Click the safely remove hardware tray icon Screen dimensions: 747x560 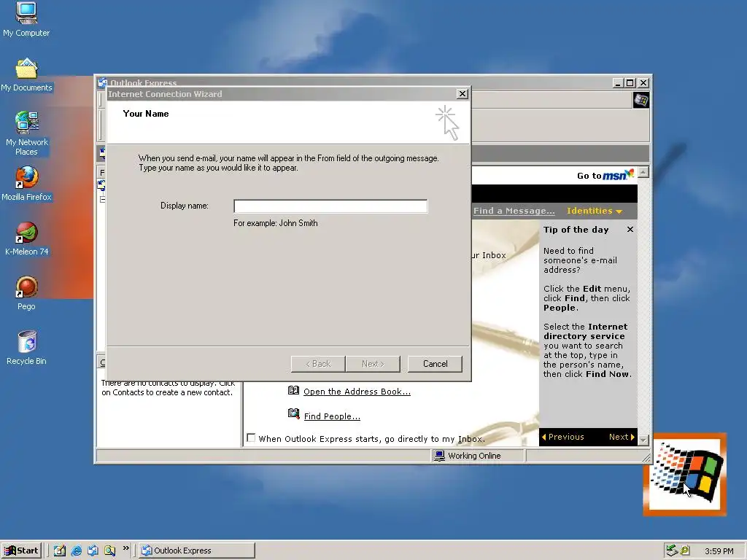pyautogui.click(x=672, y=551)
